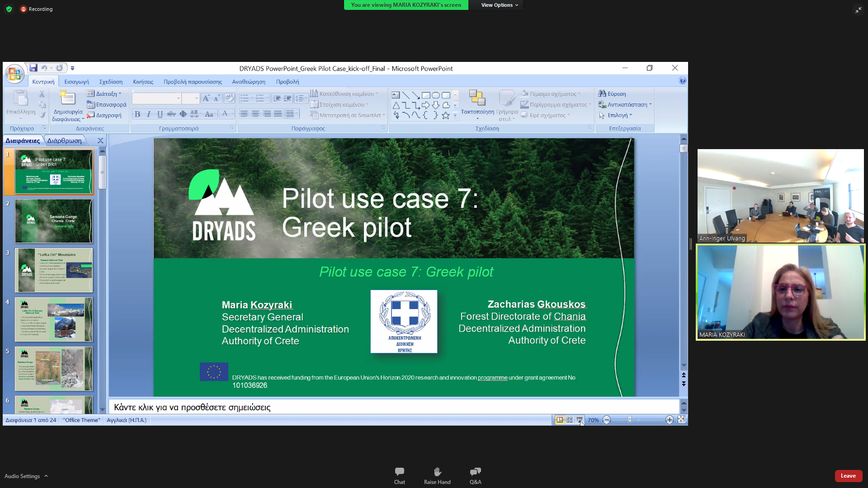Viewport: 868px width, 488px height.
Task: Click the red Leave button
Action: (848, 476)
